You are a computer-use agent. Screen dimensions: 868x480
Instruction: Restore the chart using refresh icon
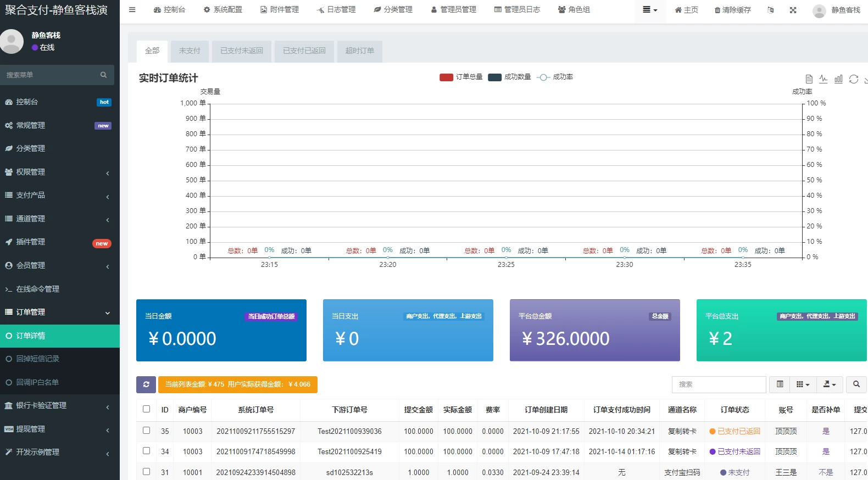coord(853,79)
